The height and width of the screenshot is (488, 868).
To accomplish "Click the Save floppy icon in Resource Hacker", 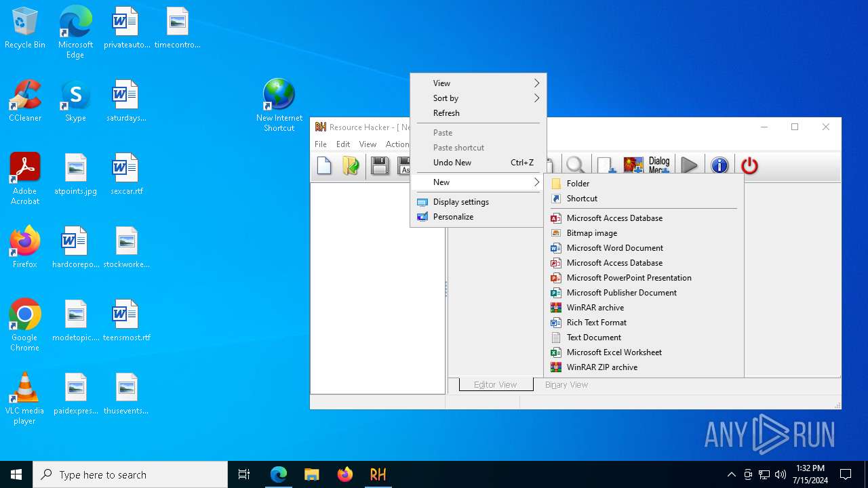I will [380, 165].
